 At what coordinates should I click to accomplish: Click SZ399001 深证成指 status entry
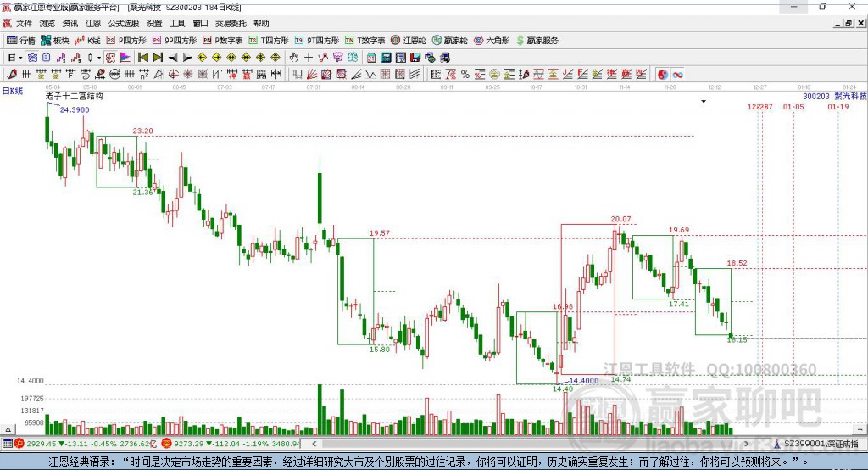click(x=816, y=444)
